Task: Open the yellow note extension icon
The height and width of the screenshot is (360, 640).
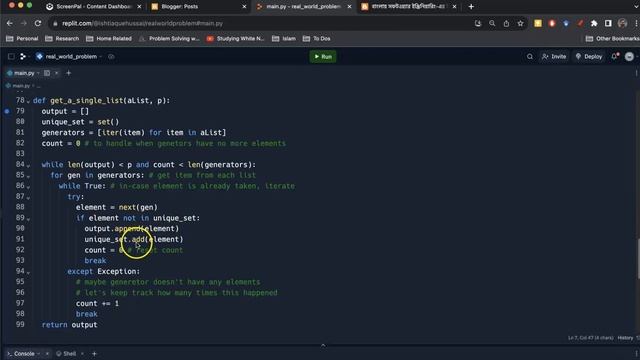Action: (538, 23)
